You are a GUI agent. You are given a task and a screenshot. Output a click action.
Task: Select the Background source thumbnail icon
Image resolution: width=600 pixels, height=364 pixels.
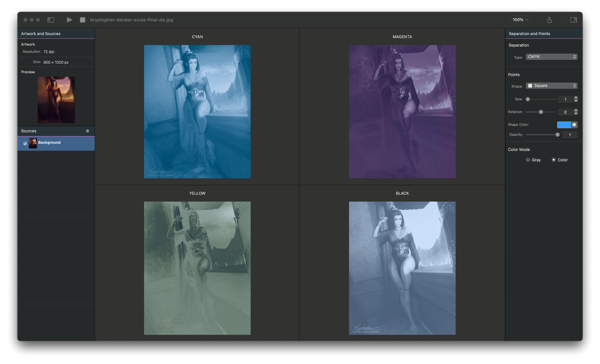(x=33, y=143)
